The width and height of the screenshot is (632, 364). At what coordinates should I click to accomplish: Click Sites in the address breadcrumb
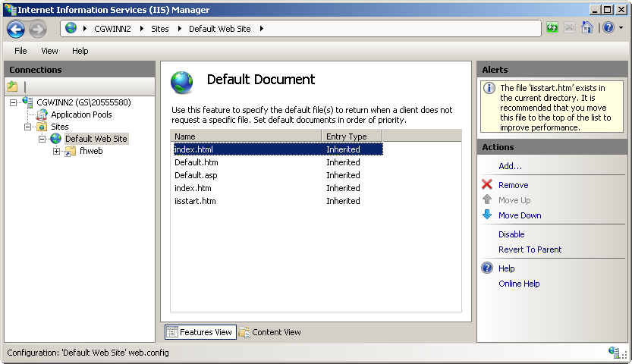(x=160, y=29)
